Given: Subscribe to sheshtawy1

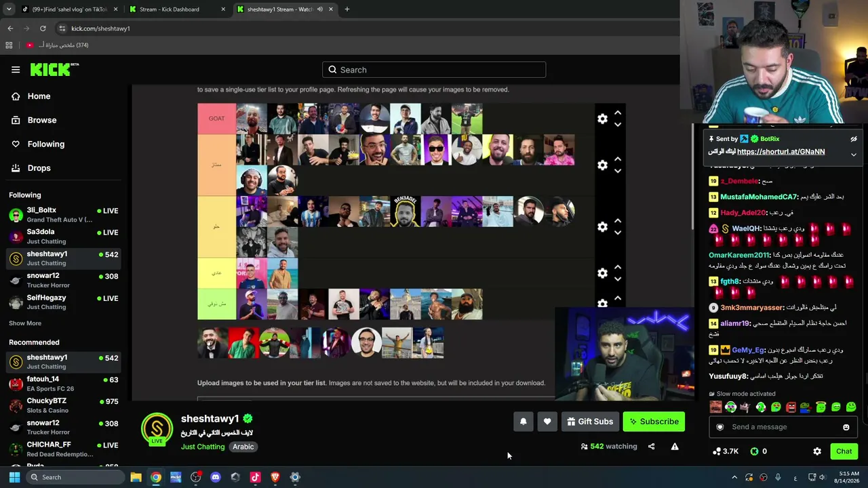Looking at the screenshot, I should [x=654, y=422].
